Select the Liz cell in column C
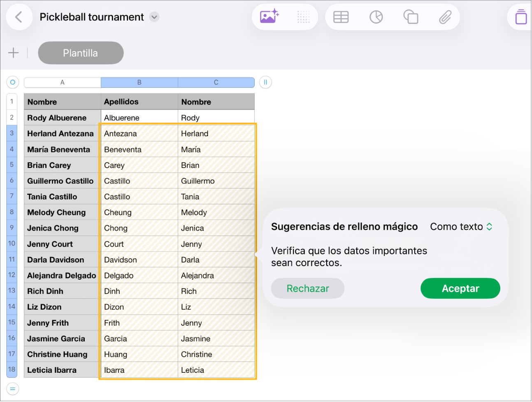 [x=216, y=307]
